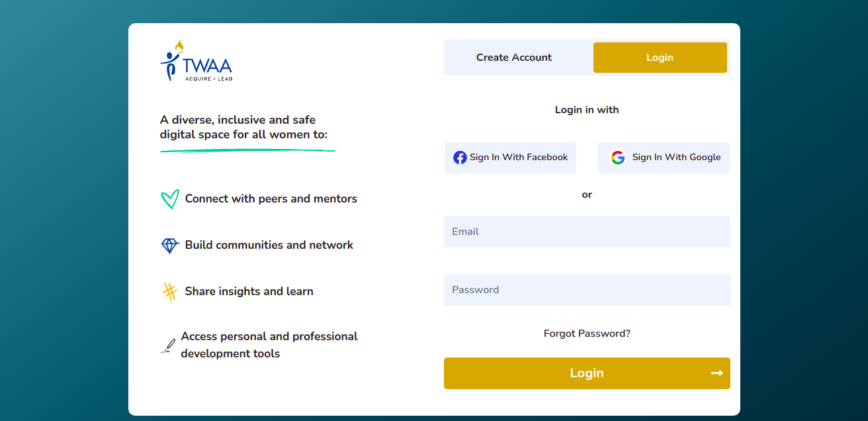Image resolution: width=868 pixels, height=421 pixels.
Task: Click the blue diamond icon
Action: 170,246
